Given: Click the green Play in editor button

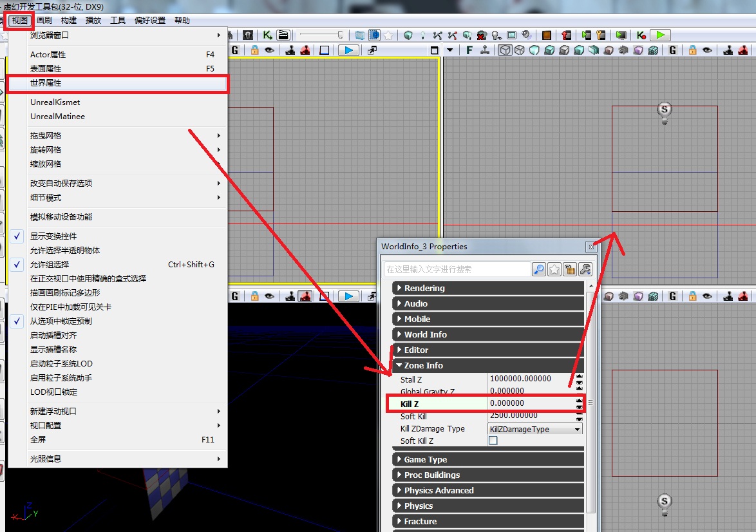Looking at the screenshot, I should (659, 35).
